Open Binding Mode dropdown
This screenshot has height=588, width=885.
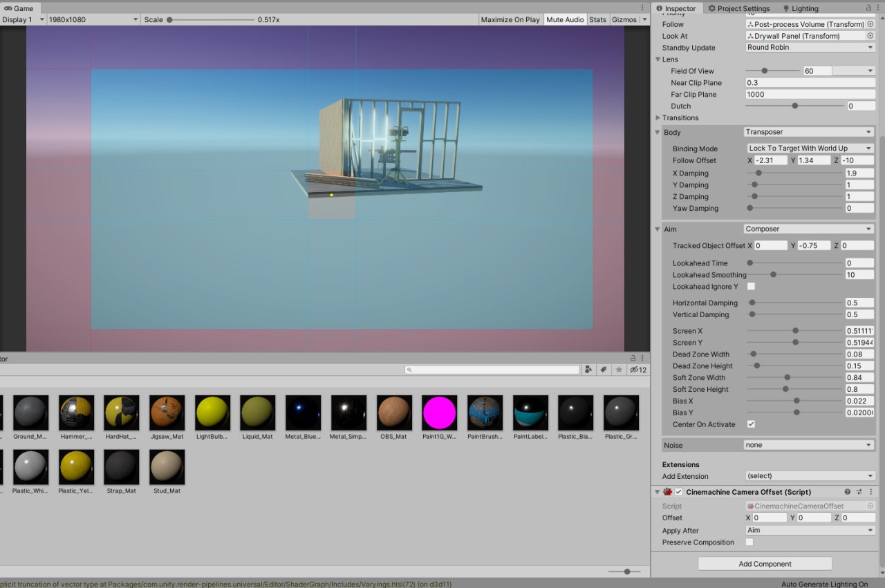(x=811, y=149)
